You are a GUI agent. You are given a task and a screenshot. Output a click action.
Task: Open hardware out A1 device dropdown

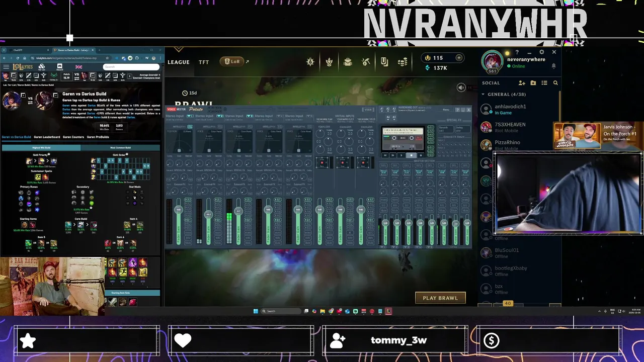tap(382, 110)
